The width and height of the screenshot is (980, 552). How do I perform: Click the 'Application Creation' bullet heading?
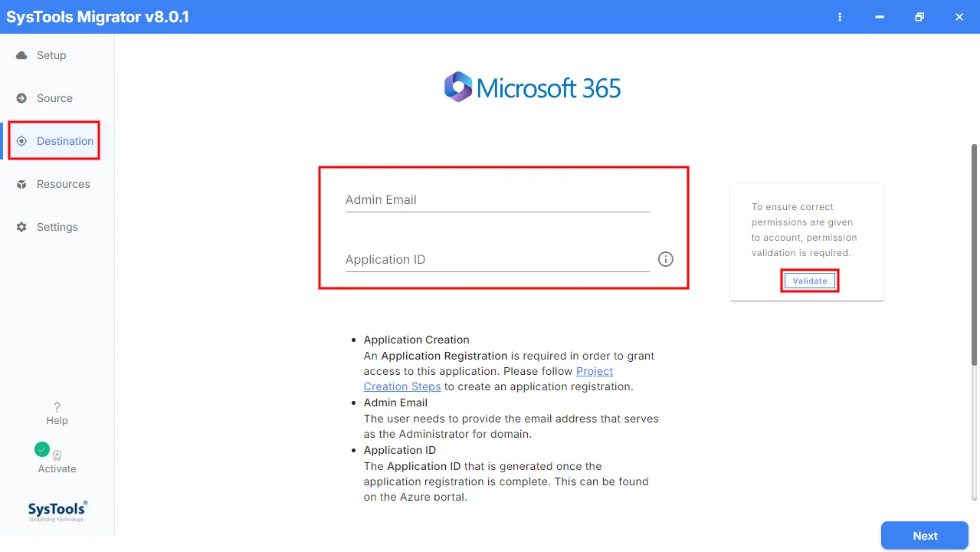point(416,340)
